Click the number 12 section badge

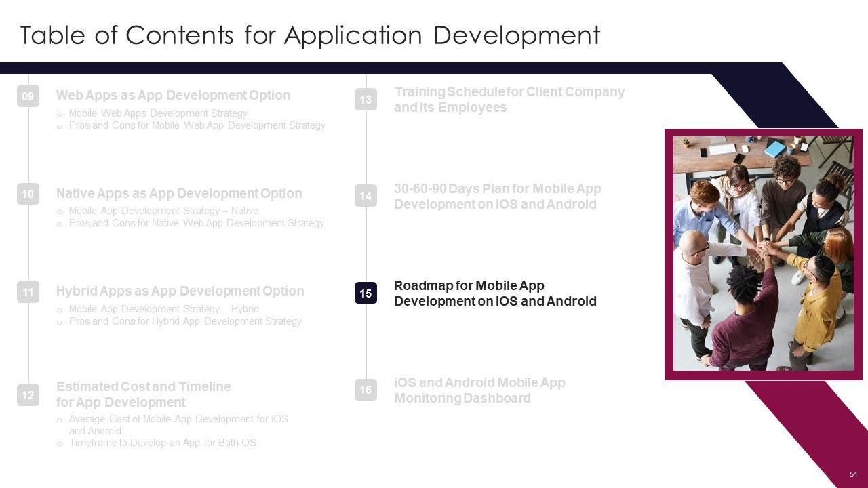28,395
